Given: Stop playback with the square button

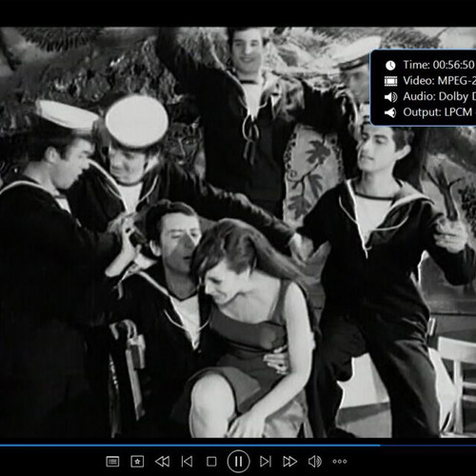Looking at the screenshot, I should [211, 462].
